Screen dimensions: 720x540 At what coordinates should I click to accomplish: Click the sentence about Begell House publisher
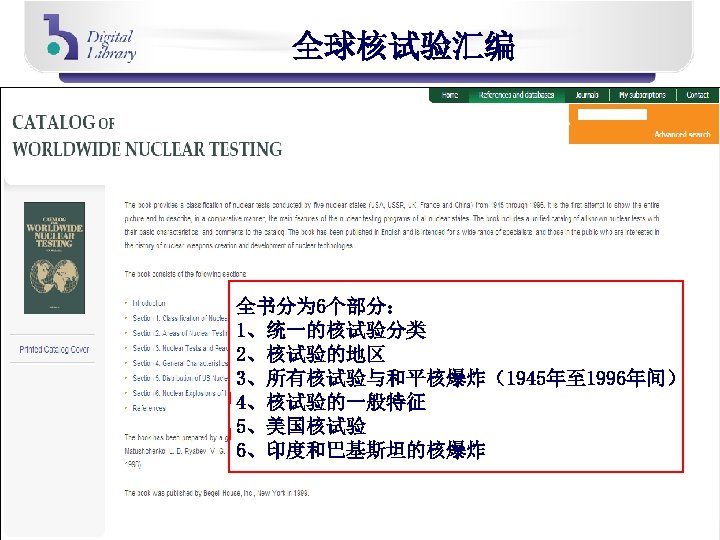(x=217, y=493)
